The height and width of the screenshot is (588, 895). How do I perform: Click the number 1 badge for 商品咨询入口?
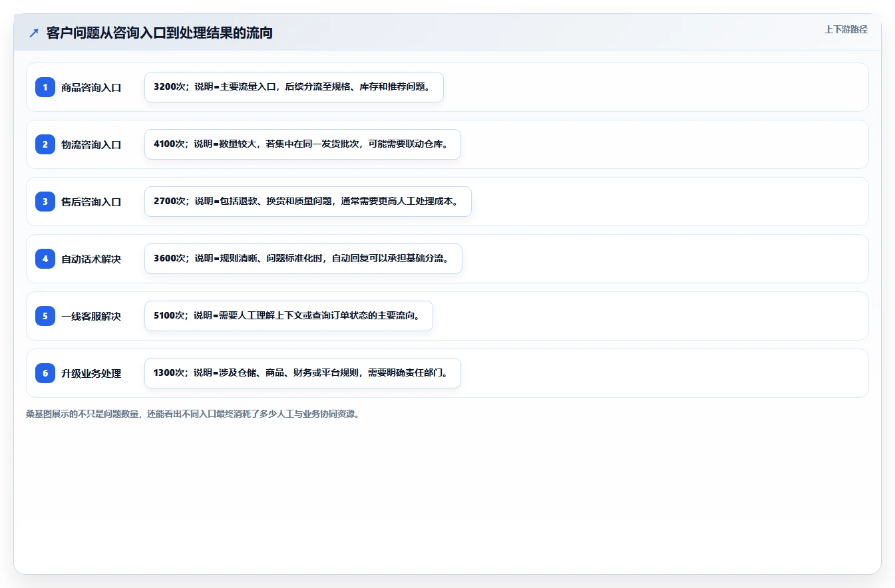[x=45, y=87]
